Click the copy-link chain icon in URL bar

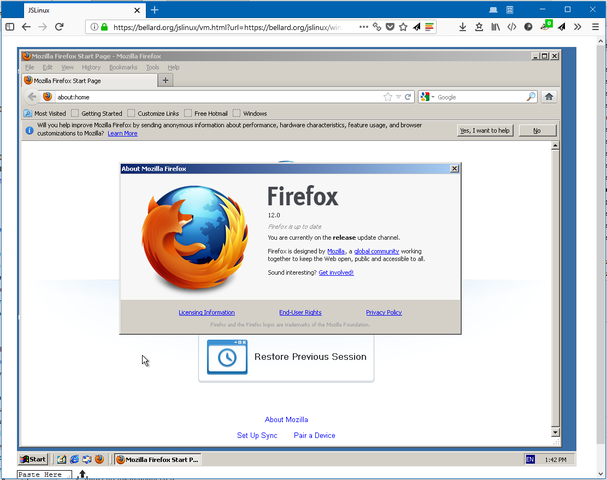[x=377, y=27]
